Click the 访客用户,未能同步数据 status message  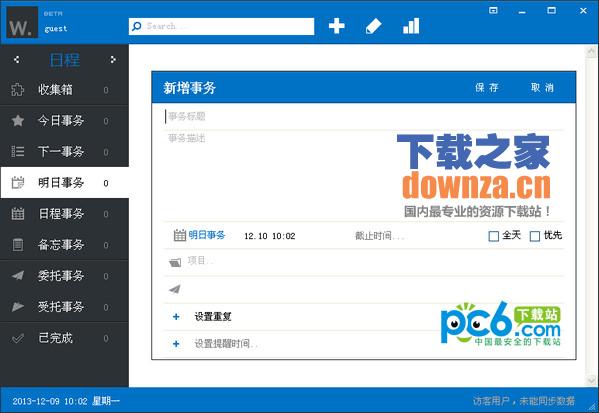point(524,401)
